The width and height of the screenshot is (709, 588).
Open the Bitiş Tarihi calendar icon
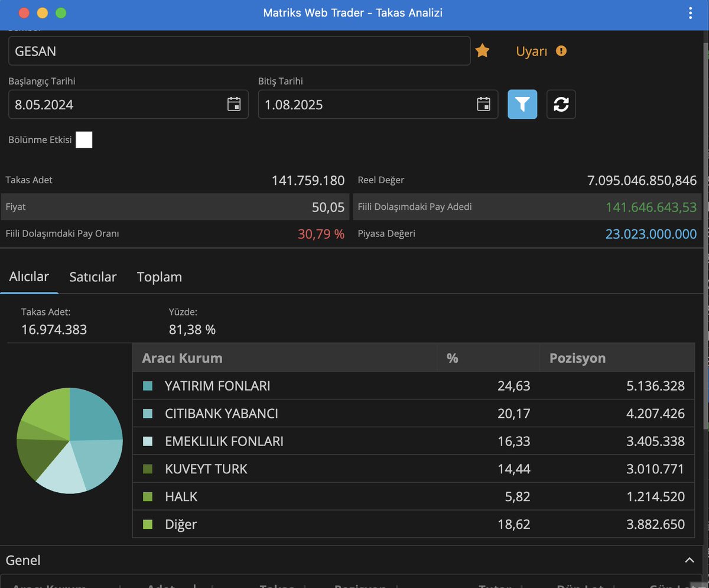[484, 105]
